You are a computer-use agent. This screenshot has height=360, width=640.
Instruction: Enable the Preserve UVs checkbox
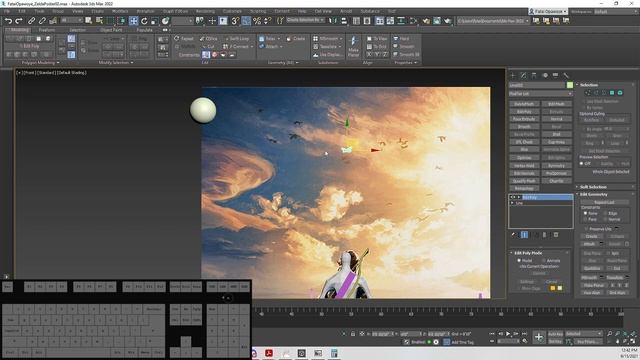[587, 229]
